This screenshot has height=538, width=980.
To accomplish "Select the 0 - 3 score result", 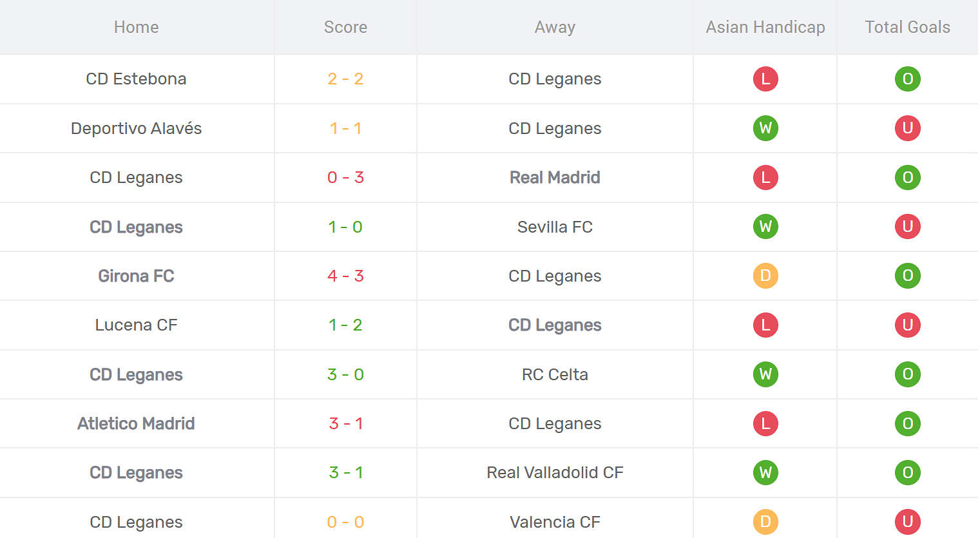I will click(345, 177).
